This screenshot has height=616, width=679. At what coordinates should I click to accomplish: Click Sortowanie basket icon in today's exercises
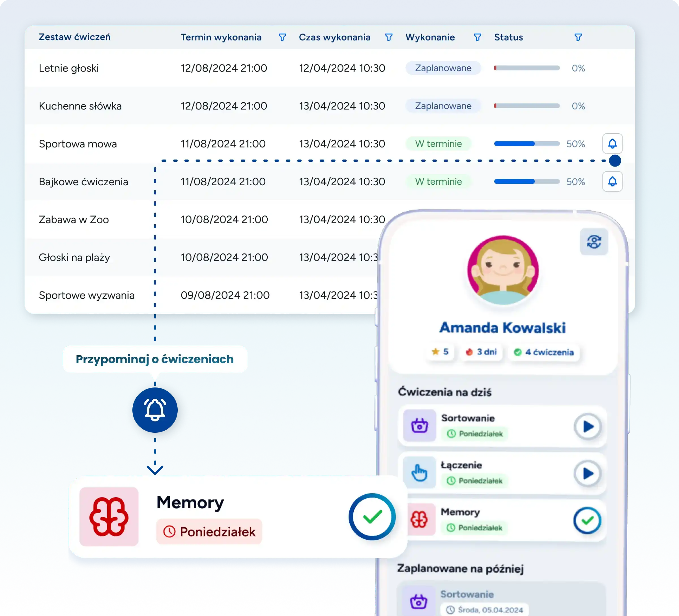pos(419,425)
